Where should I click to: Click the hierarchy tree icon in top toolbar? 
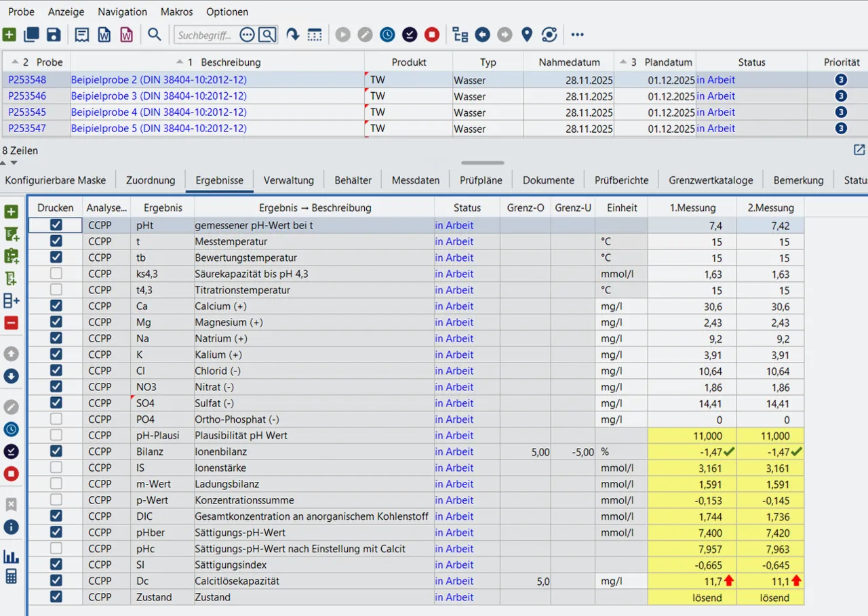(460, 35)
